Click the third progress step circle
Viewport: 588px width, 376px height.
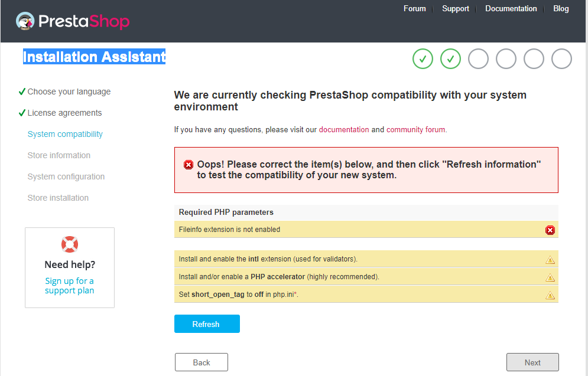tap(478, 58)
